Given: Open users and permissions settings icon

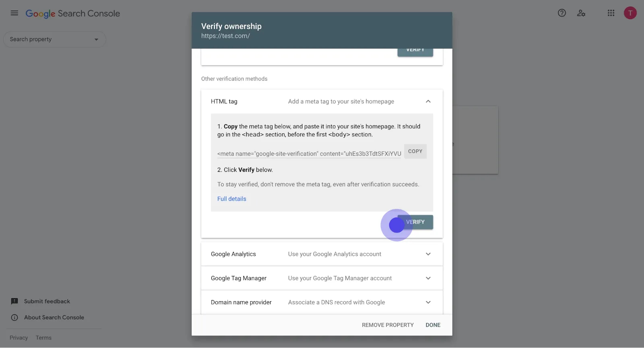Looking at the screenshot, I should click(x=581, y=13).
